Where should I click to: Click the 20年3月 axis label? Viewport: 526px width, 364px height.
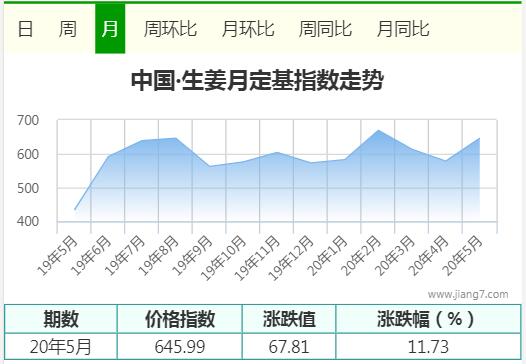tap(395, 256)
